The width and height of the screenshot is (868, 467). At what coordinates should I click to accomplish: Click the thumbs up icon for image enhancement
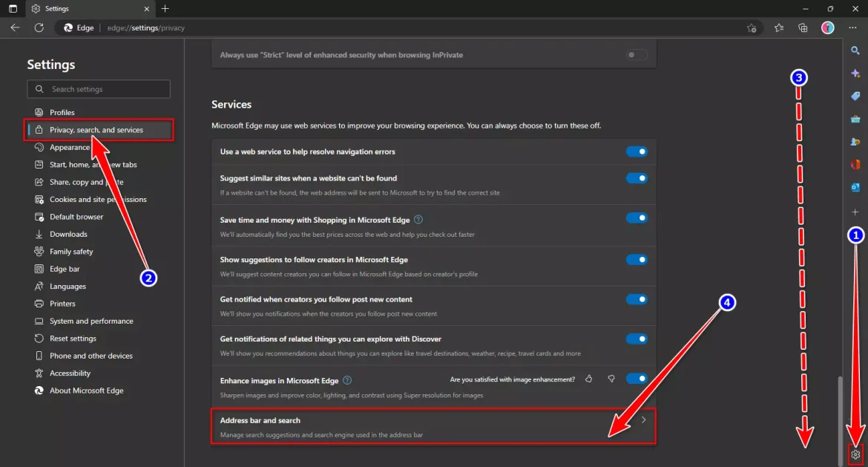click(588, 379)
